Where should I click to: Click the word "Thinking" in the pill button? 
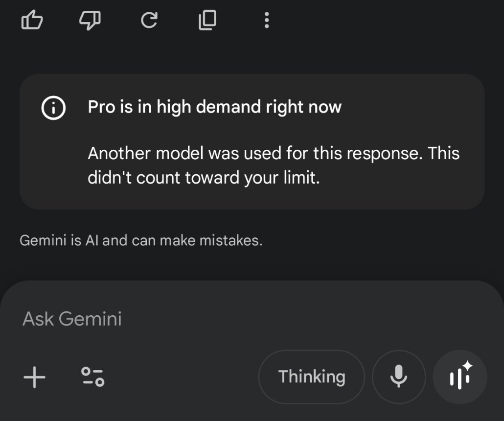click(312, 377)
